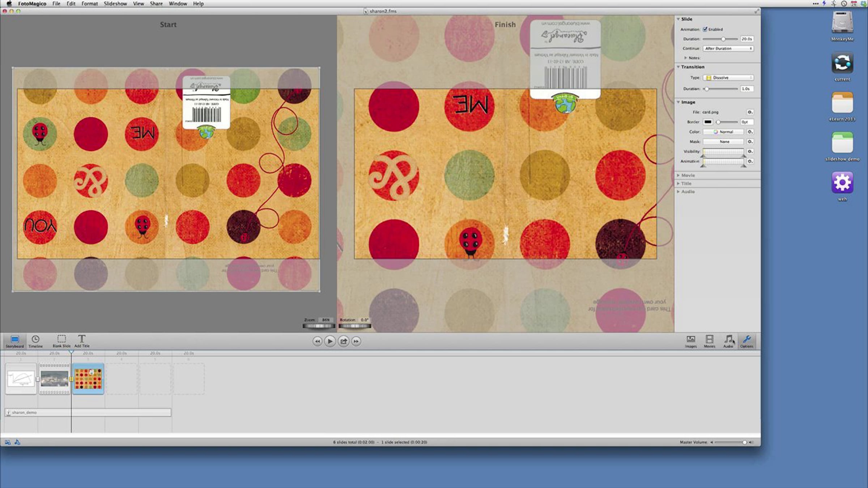Click the Color Normal button
The image size is (868, 488).
(x=723, y=132)
